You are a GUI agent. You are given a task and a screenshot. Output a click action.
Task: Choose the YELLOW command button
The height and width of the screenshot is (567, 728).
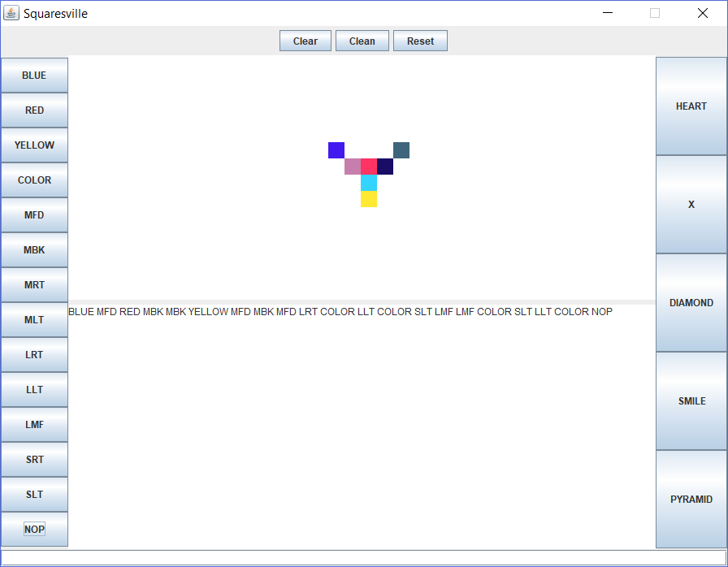[x=34, y=145]
